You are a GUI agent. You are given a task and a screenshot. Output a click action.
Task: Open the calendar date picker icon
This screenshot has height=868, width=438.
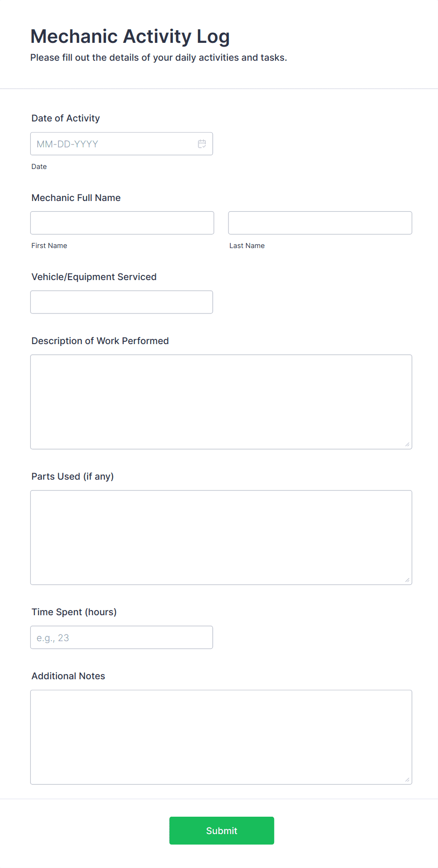[x=202, y=144]
